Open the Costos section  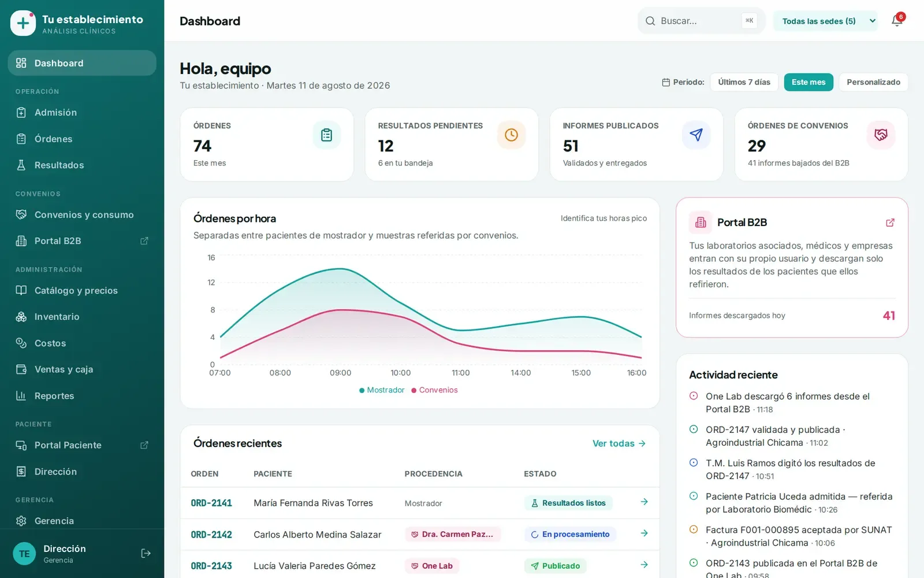tap(82, 343)
